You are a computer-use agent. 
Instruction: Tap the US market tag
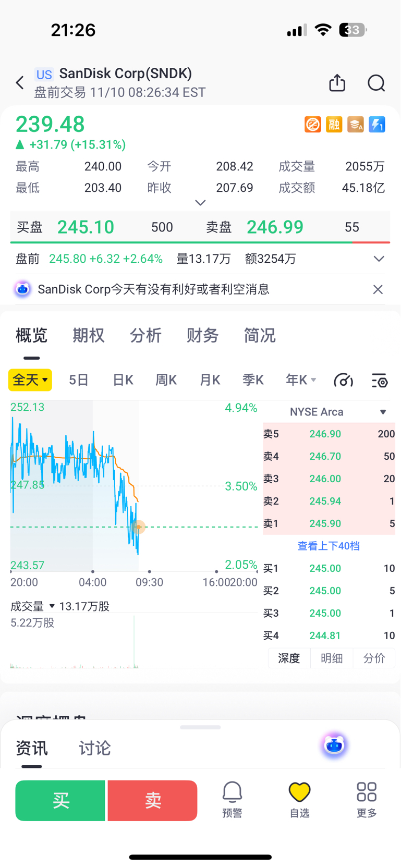click(44, 75)
